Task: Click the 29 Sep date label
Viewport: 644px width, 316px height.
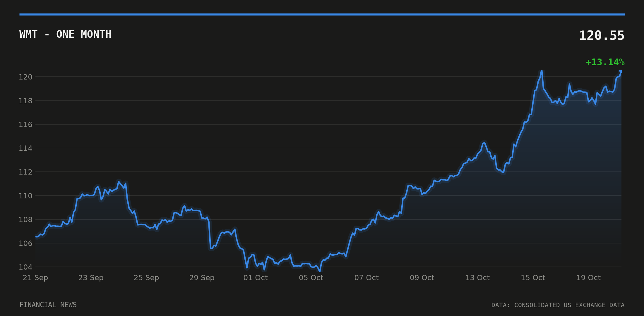Action: point(202,278)
